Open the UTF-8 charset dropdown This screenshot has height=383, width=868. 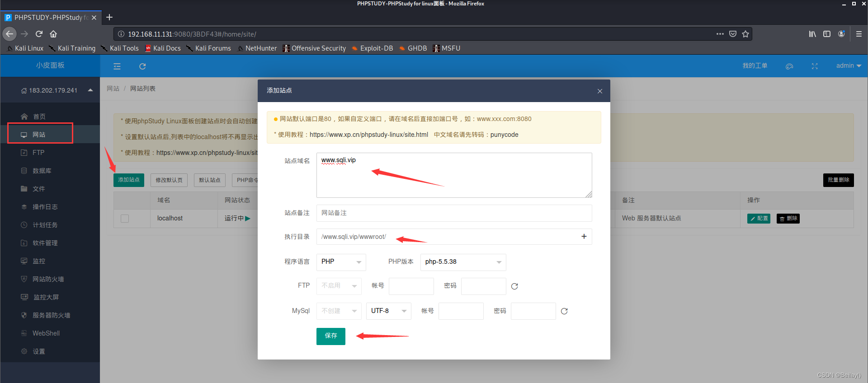click(389, 311)
